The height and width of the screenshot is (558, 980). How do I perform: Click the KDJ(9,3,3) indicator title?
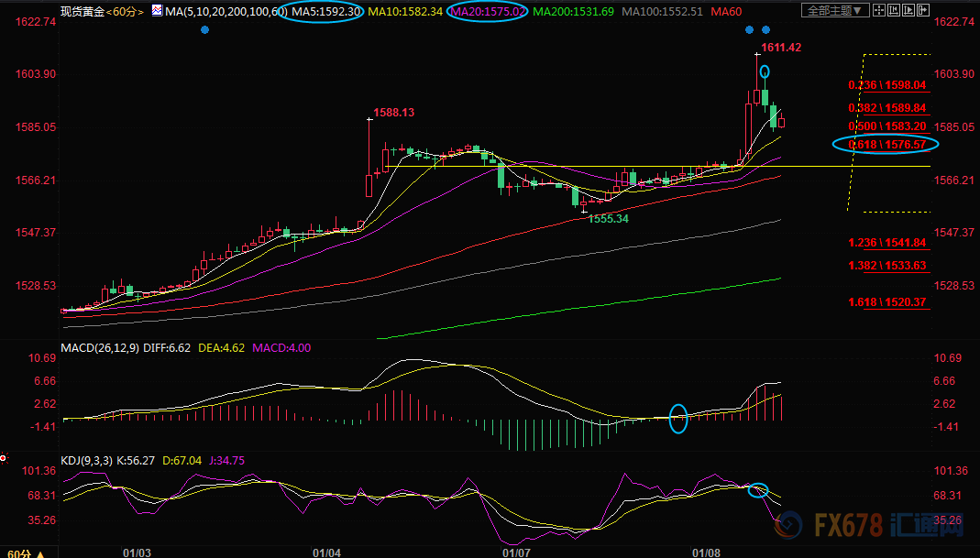84,460
